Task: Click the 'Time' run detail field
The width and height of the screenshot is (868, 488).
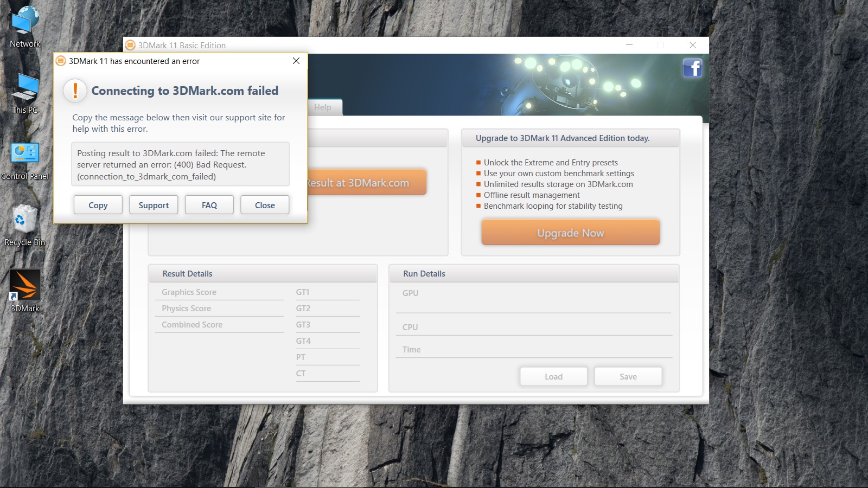Action: [534, 349]
